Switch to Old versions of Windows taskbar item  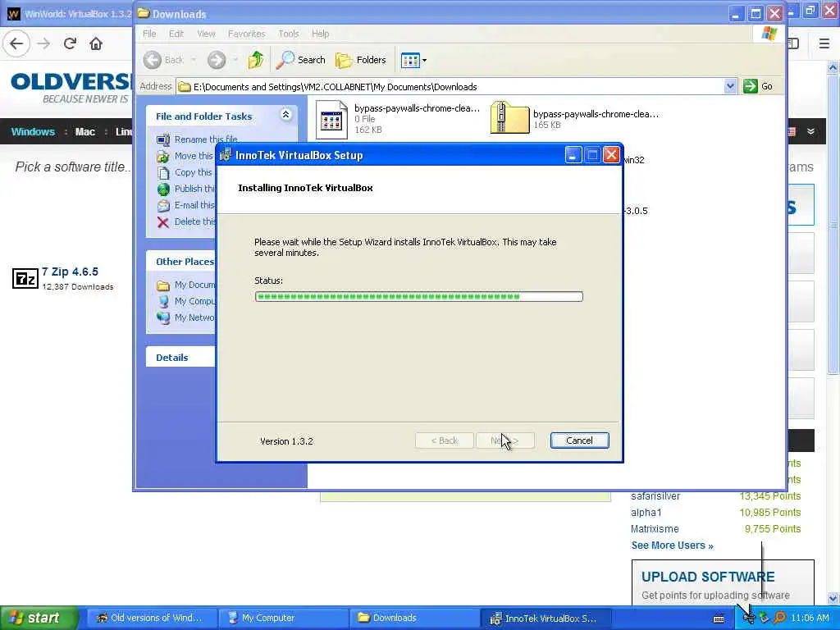tap(152, 618)
